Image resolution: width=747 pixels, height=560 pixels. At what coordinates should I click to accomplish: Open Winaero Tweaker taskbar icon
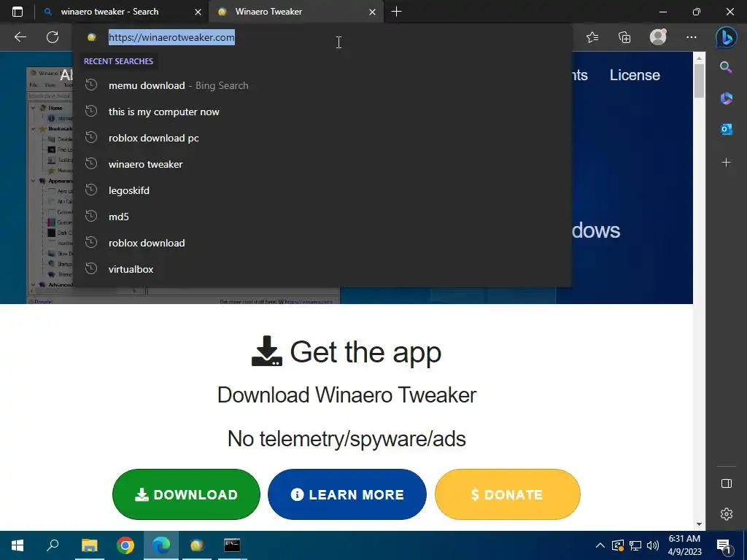[x=197, y=545]
